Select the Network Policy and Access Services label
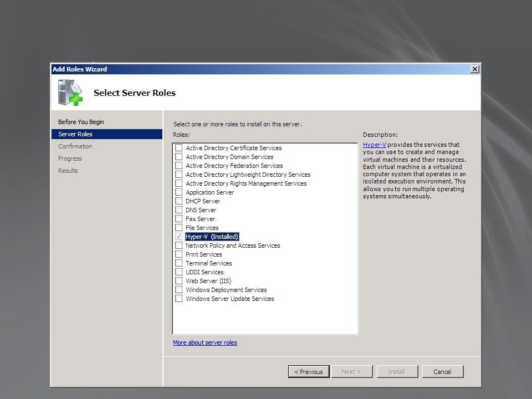 pyautogui.click(x=233, y=245)
